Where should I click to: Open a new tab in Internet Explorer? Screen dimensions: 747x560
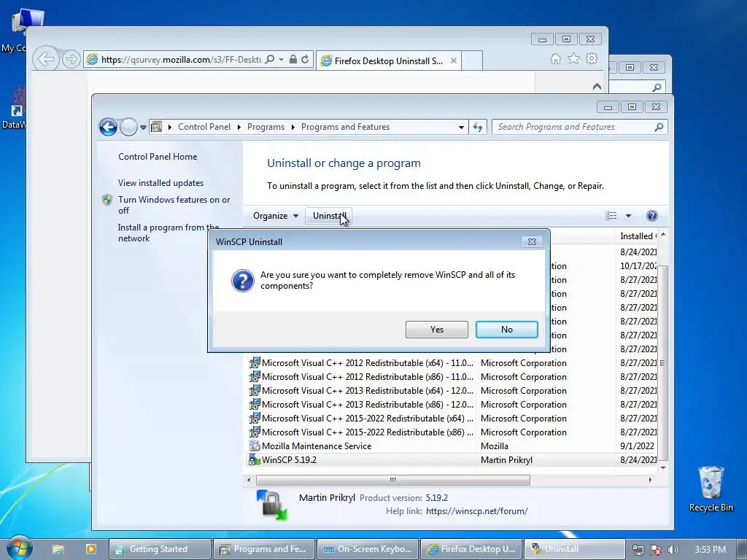[x=472, y=61]
